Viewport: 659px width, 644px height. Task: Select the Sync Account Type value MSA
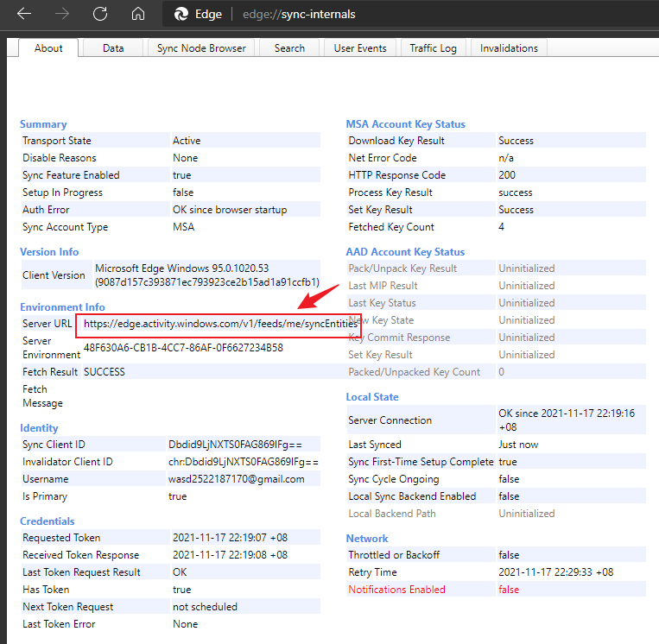click(184, 227)
